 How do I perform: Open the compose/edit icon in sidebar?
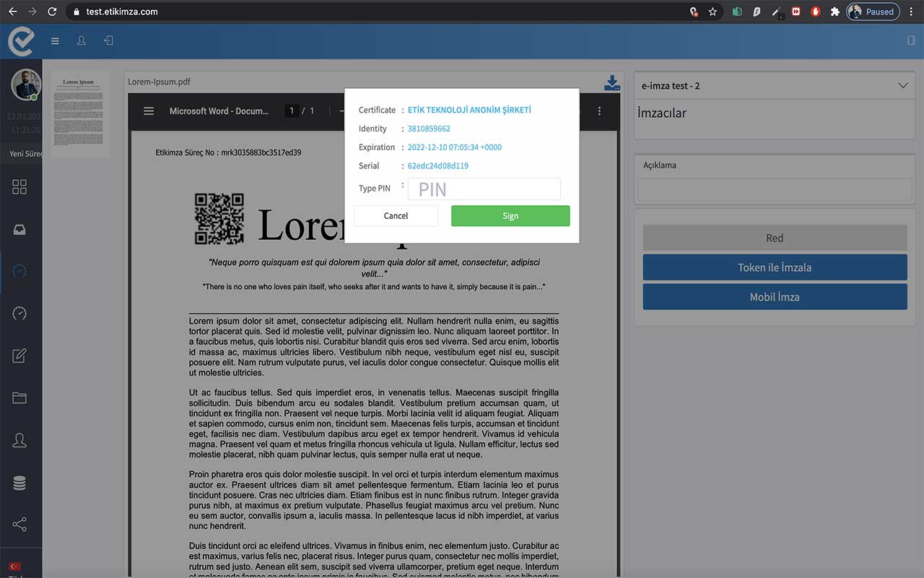click(x=21, y=355)
